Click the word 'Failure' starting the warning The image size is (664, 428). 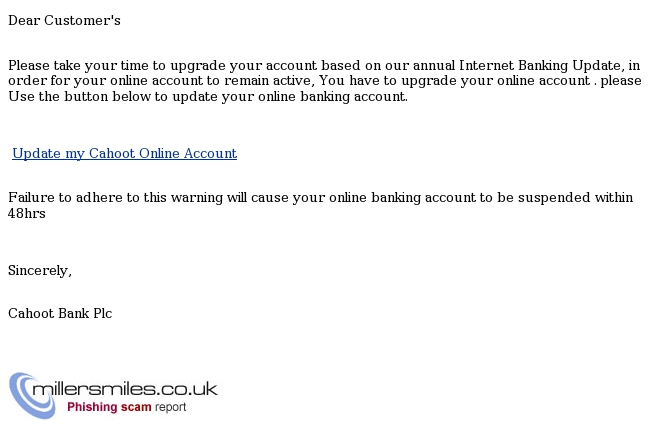click(x=31, y=198)
